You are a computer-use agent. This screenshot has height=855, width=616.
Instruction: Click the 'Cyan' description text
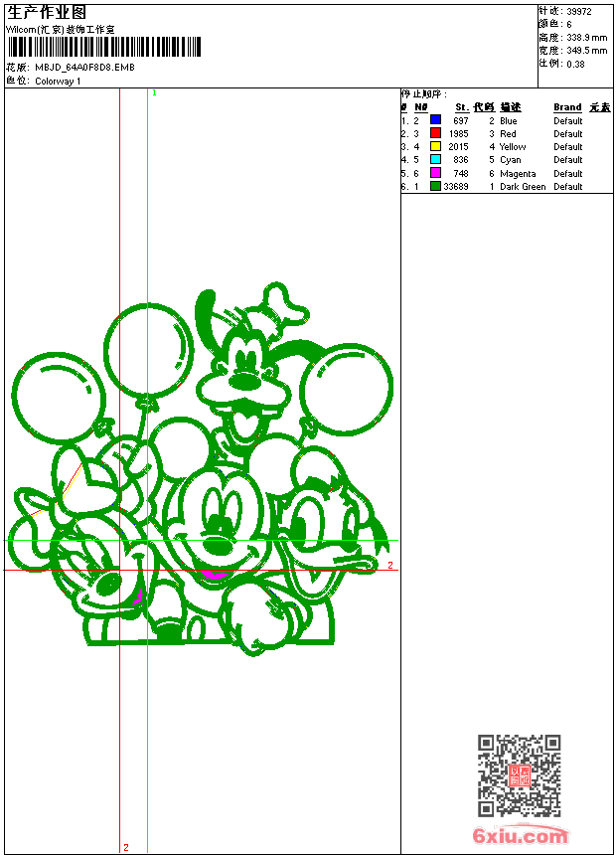coord(511,160)
